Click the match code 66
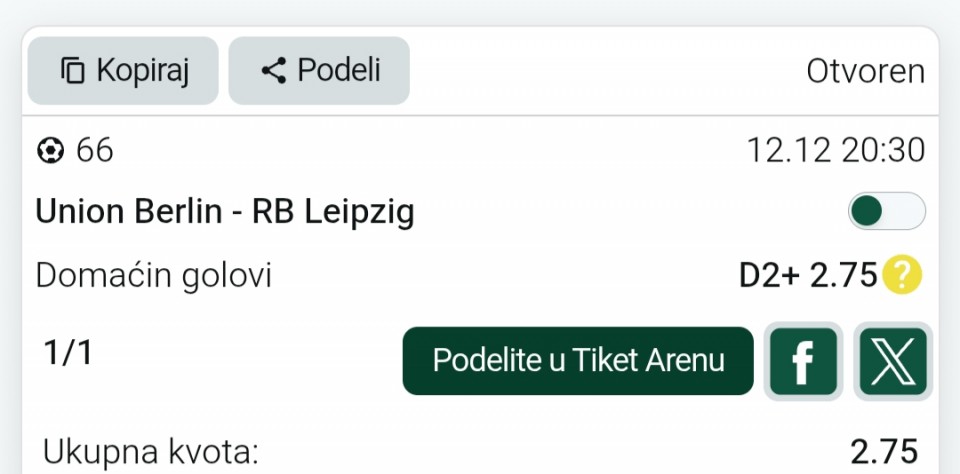Image resolution: width=960 pixels, height=474 pixels. click(x=95, y=151)
